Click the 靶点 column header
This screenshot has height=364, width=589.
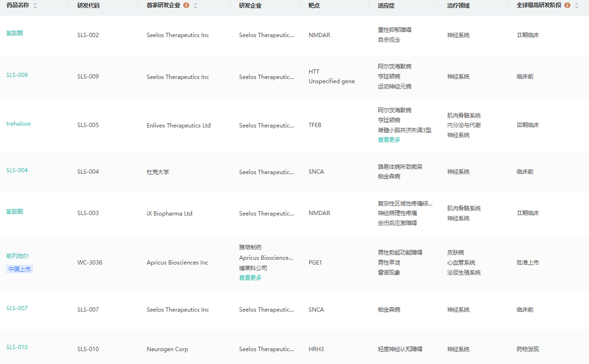314,6
